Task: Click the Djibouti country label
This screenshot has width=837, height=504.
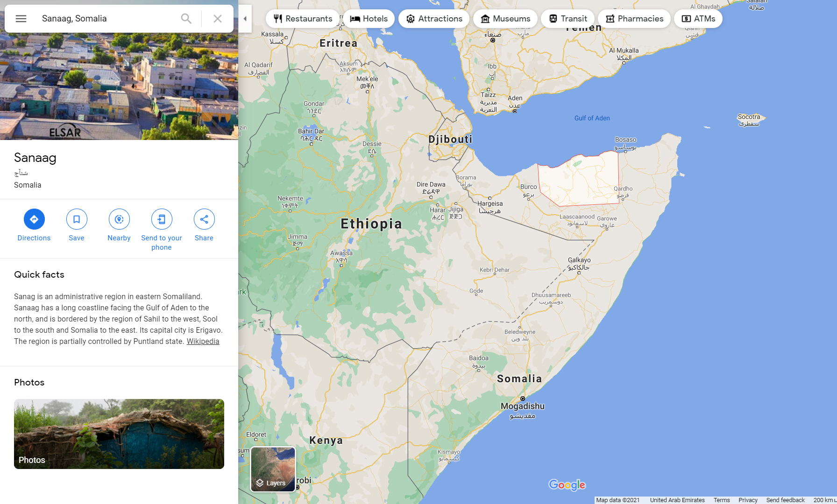Action: point(450,139)
